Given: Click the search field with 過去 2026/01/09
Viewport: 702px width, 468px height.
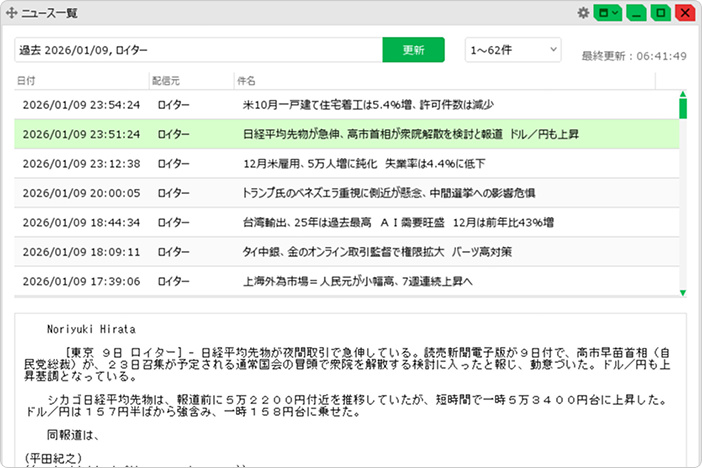Looking at the screenshot, I should [198, 50].
